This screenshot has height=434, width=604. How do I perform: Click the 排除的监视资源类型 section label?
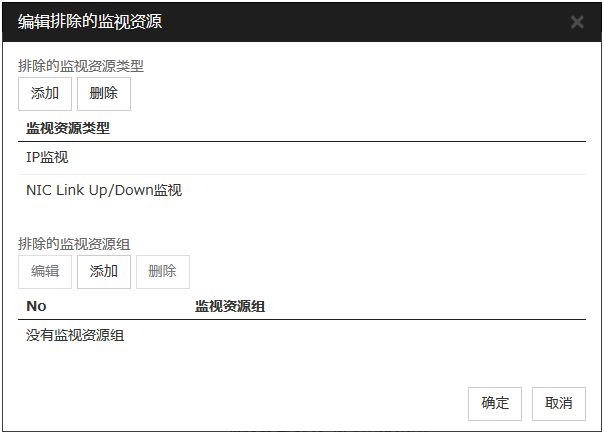click(x=81, y=66)
